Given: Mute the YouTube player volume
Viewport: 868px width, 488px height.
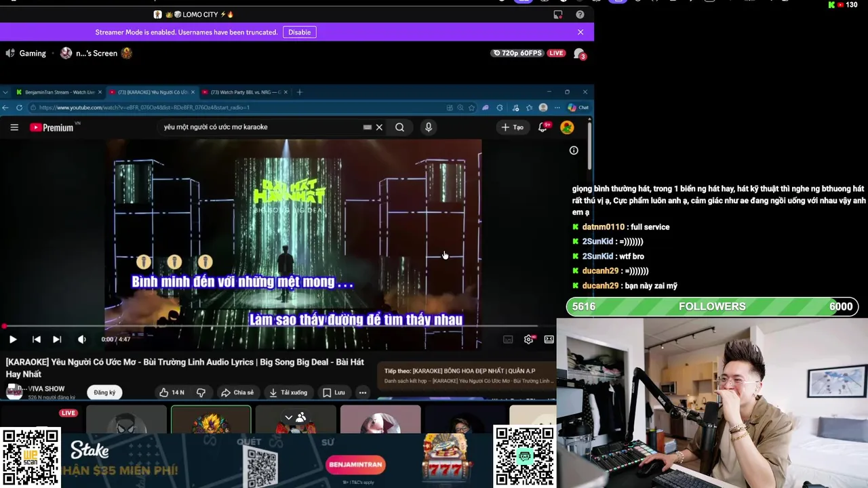Looking at the screenshot, I should (x=81, y=340).
